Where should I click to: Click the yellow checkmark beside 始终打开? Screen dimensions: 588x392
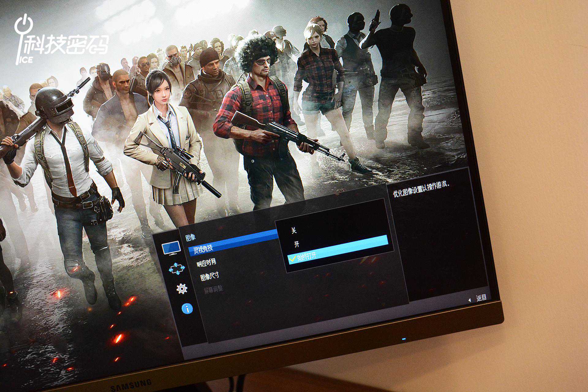click(292, 259)
